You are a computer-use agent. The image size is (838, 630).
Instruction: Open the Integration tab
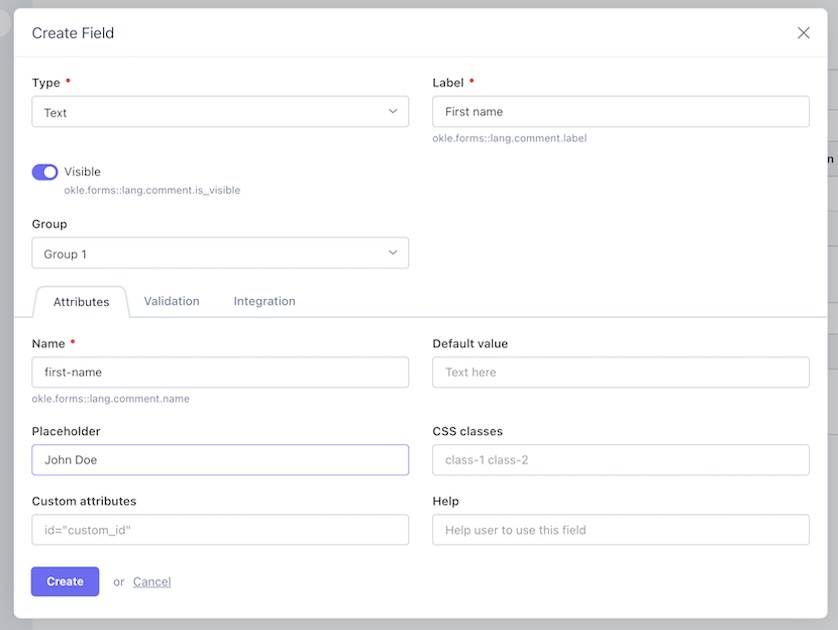click(264, 301)
